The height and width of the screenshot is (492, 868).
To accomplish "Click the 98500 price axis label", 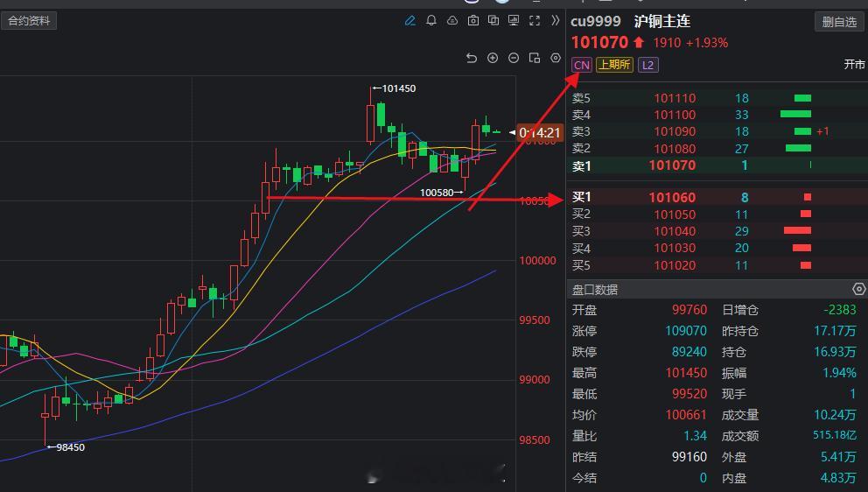I will pyautogui.click(x=535, y=440).
